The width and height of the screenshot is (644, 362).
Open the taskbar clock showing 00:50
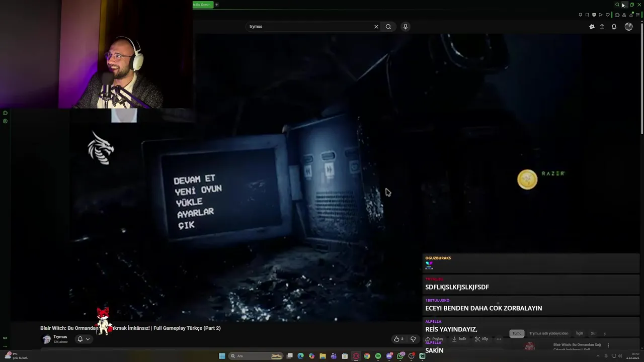[632, 356]
